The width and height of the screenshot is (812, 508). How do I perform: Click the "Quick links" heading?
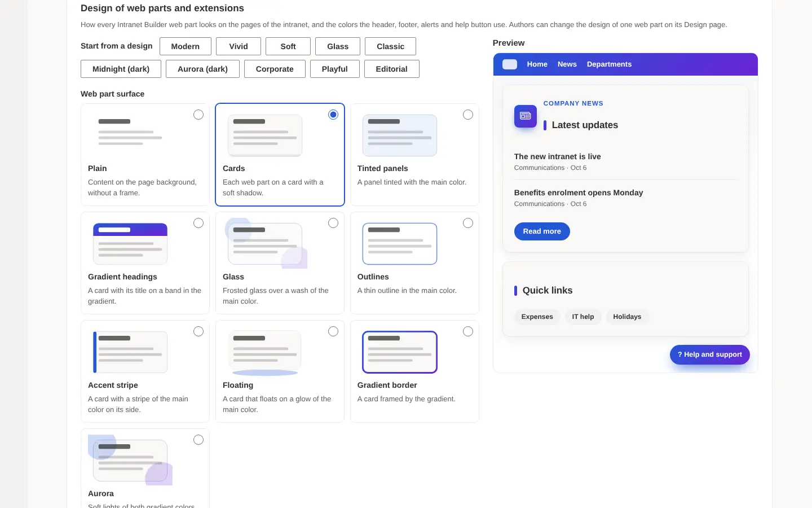(x=548, y=291)
